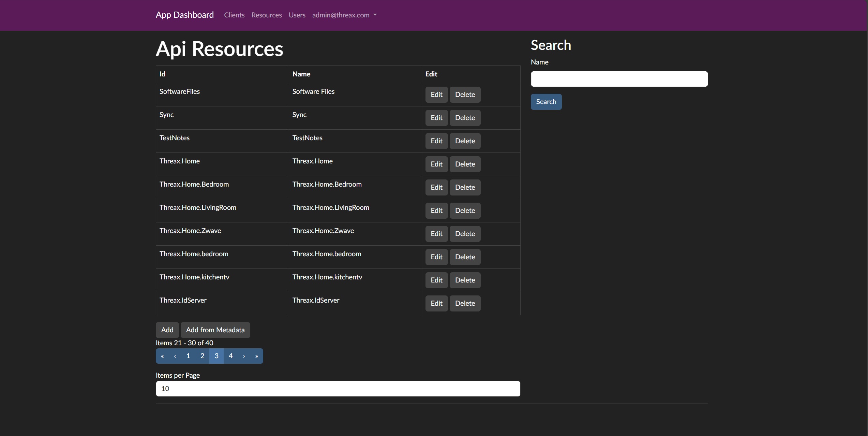
Task: Delete the Threax.IdServer resource
Action: 465,303
